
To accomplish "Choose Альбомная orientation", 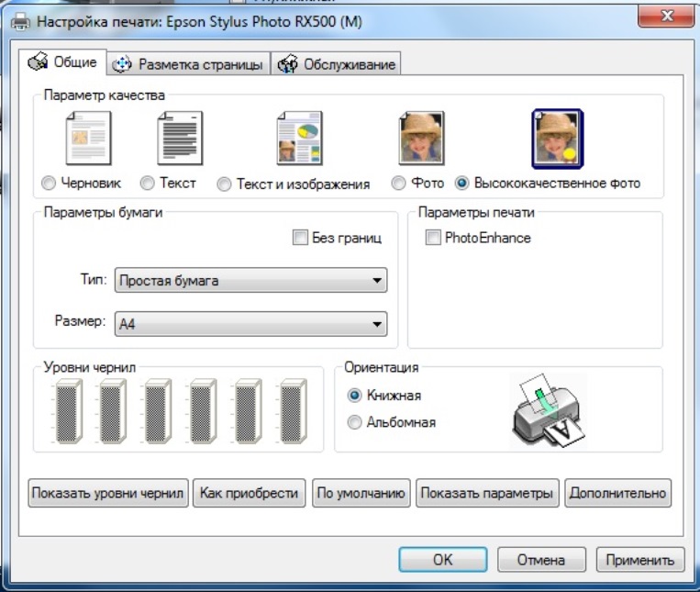I will [x=354, y=422].
